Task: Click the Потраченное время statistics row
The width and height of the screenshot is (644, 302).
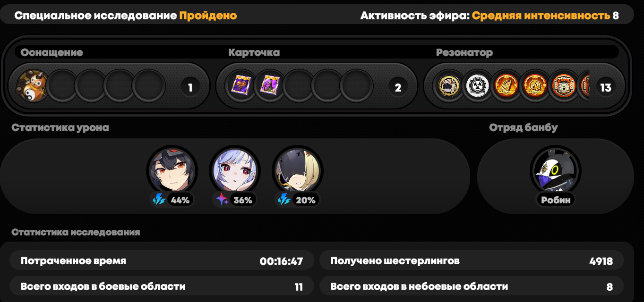Action: click(162, 260)
